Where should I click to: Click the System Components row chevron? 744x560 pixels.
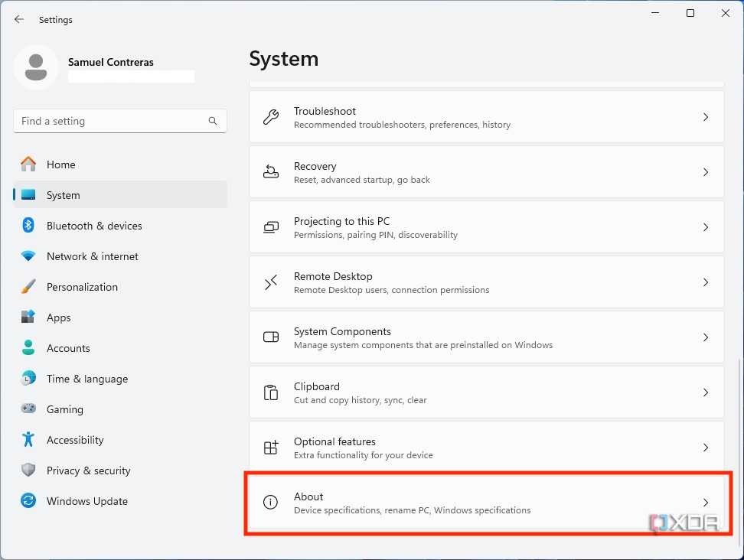[706, 337]
